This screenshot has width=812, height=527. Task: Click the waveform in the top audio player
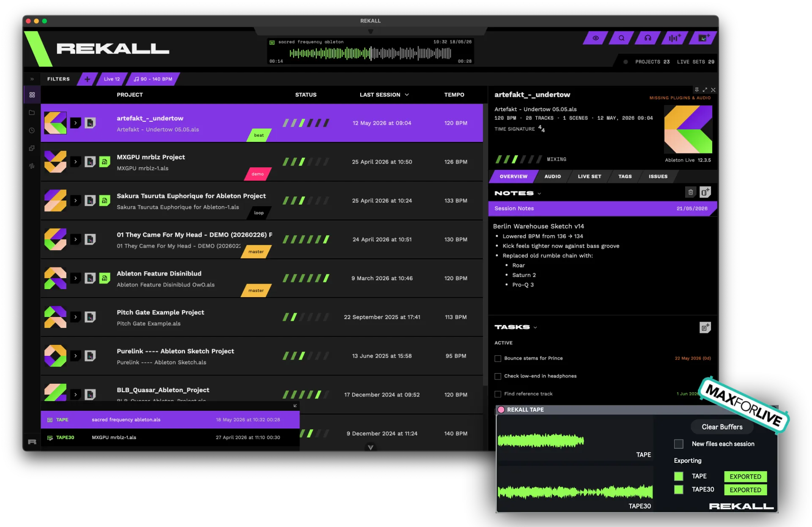[x=370, y=53]
